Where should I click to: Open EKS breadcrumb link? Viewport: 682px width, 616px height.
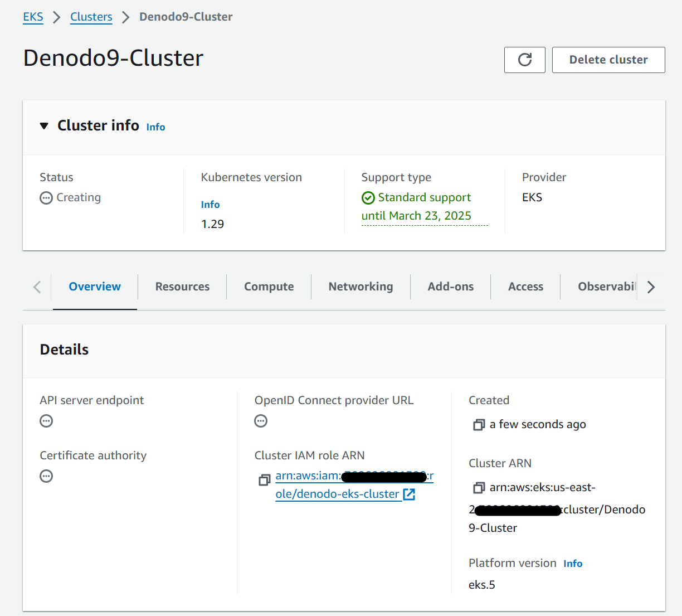(33, 17)
